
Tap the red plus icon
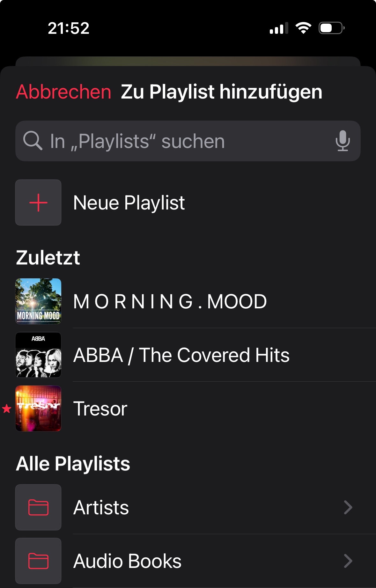click(38, 202)
